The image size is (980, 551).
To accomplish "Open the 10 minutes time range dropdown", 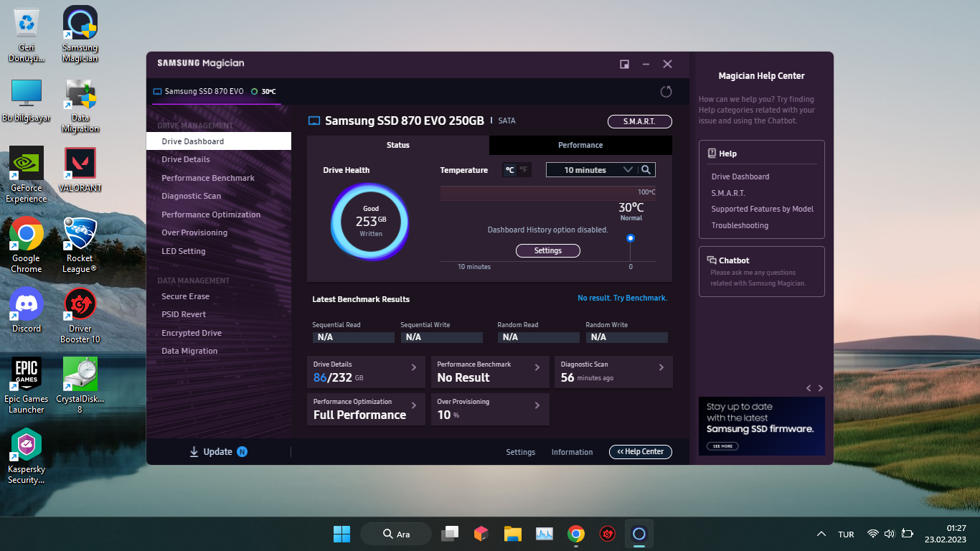I will [593, 170].
